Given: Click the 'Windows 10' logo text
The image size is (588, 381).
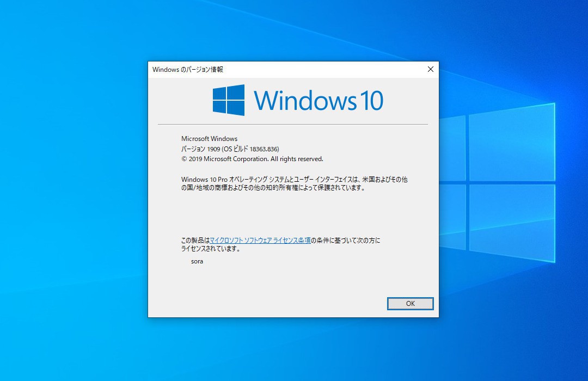Looking at the screenshot, I should 318,101.
